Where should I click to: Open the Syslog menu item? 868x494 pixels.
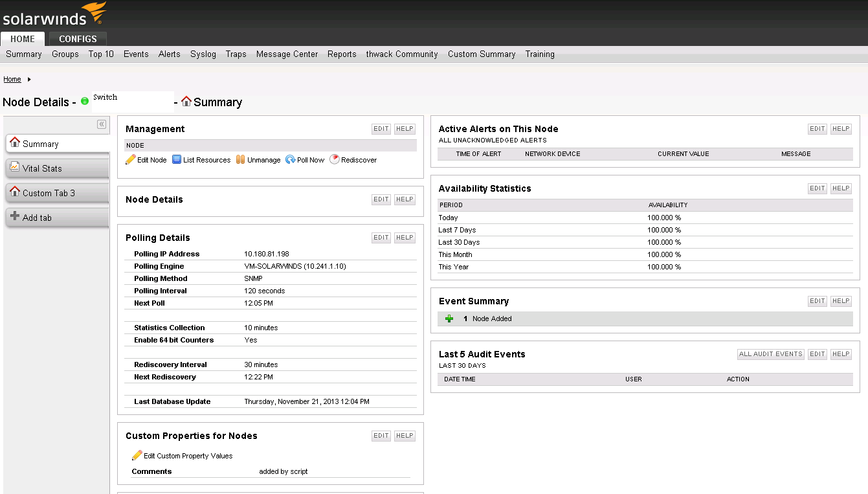click(203, 54)
